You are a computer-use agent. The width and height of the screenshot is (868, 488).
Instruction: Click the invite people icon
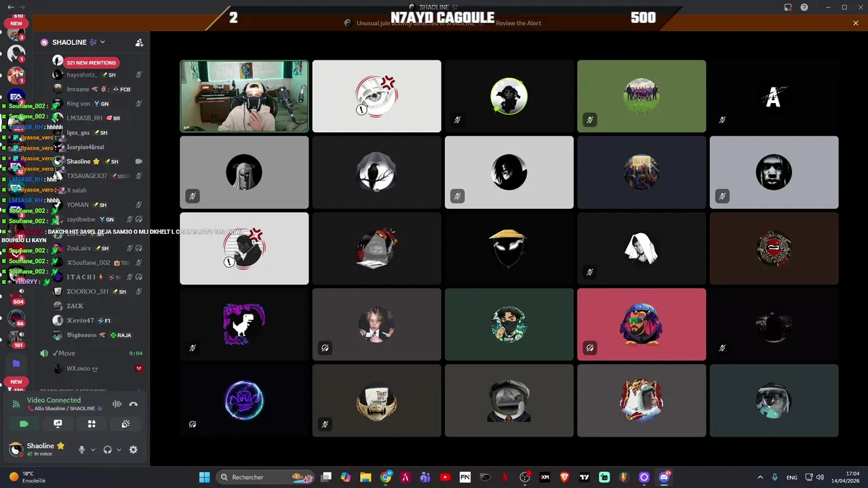(139, 42)
